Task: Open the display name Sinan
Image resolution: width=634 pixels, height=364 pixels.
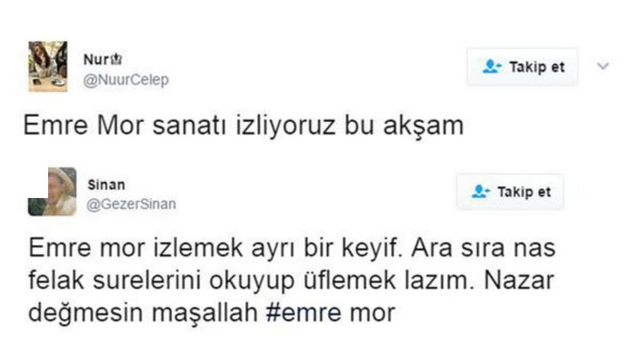Action: tap(102, 184)
